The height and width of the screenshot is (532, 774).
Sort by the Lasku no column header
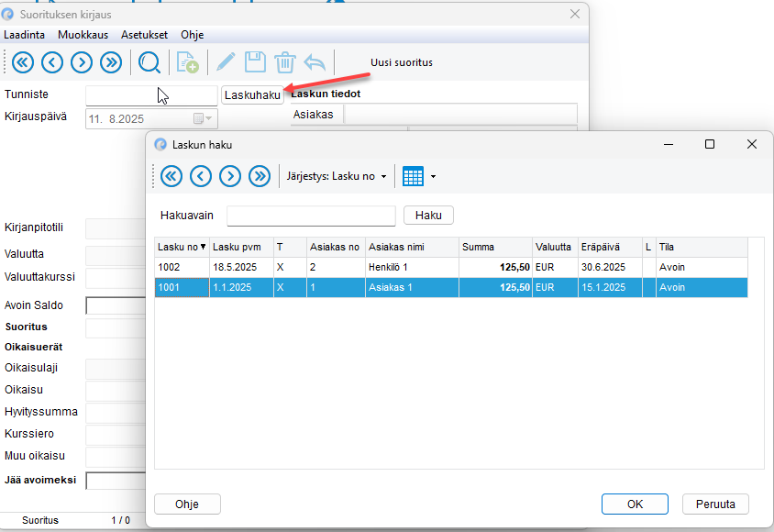click(x=182, y=247)
